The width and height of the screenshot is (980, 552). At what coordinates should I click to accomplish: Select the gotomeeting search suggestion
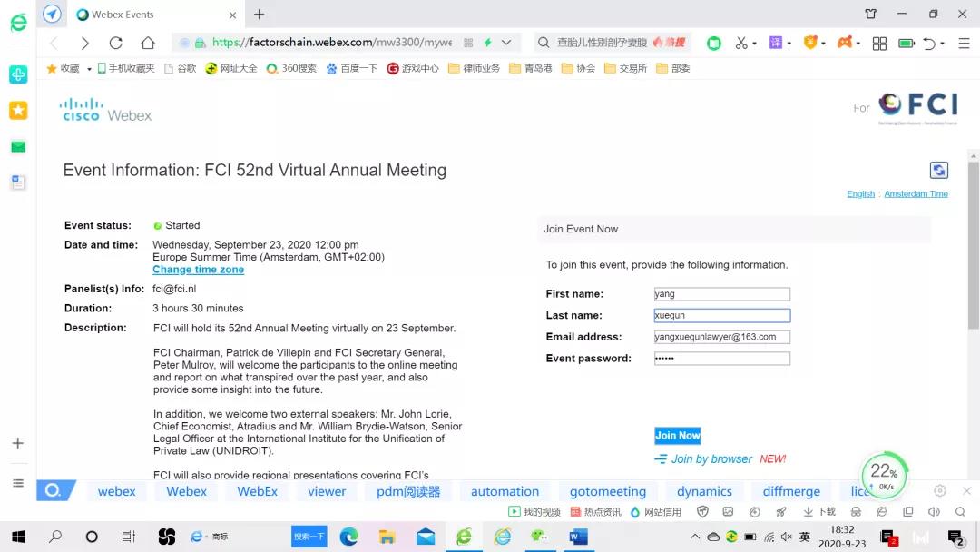(x=607, y=491)
